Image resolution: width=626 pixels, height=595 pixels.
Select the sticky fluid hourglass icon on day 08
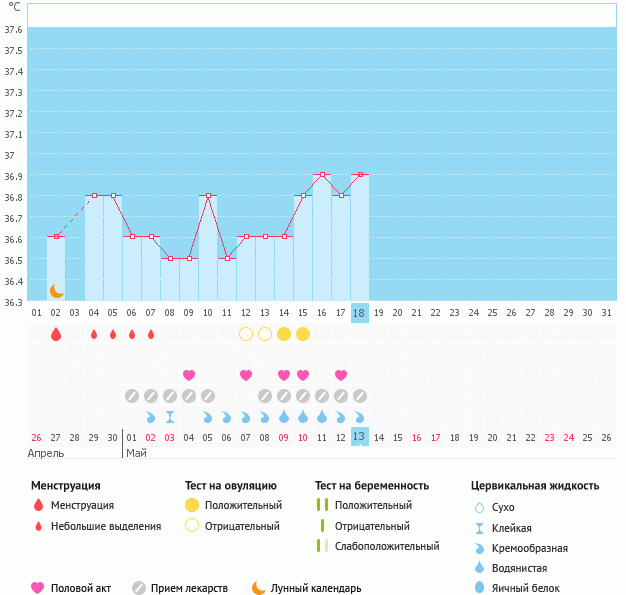(x=170, y=417)
